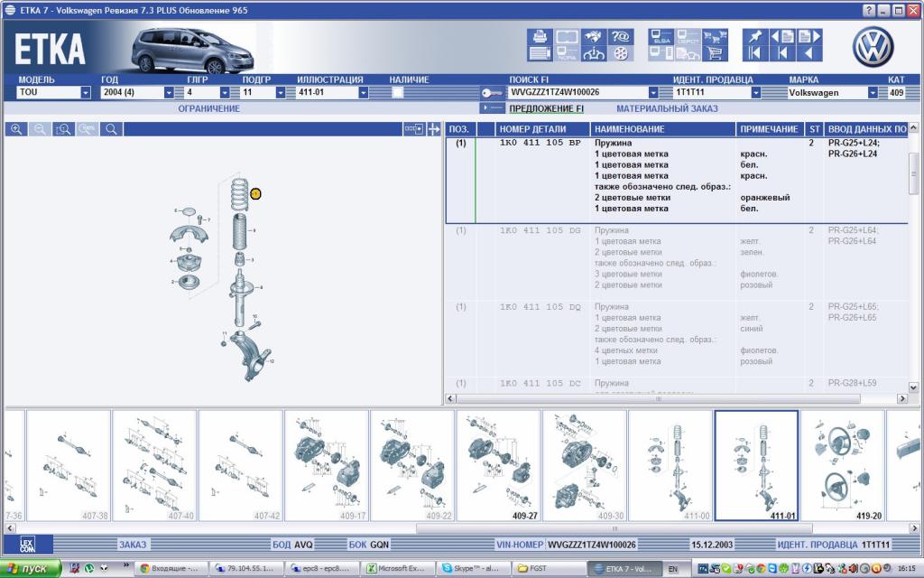Open thumbnail 409-17
The image size is (924, 578).
point(327,465)
